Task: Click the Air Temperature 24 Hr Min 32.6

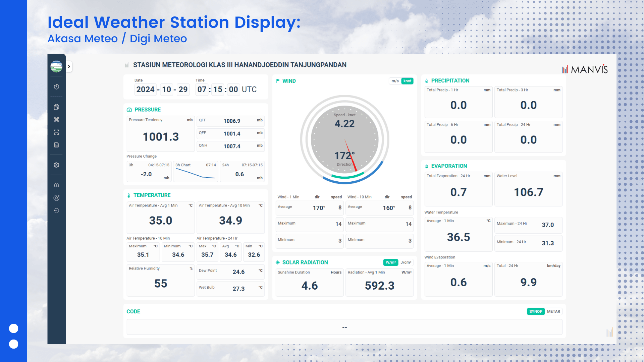Action: pos(254,255)
